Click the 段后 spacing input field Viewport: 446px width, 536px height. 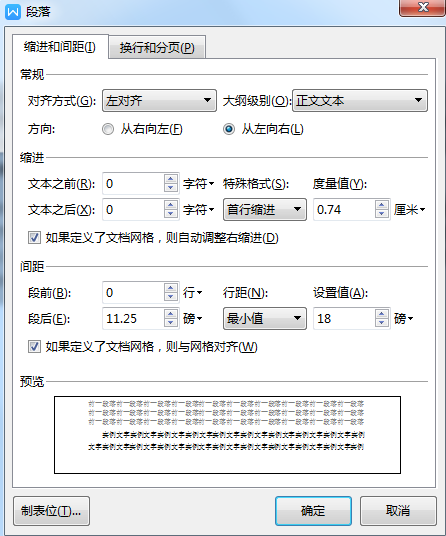(x=134, y=319)
